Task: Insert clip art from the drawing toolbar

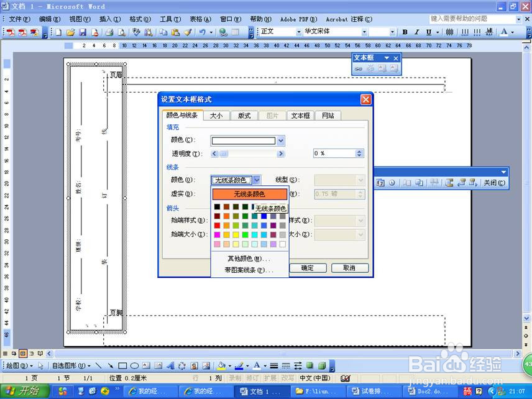Action: [x=194, y=365]
